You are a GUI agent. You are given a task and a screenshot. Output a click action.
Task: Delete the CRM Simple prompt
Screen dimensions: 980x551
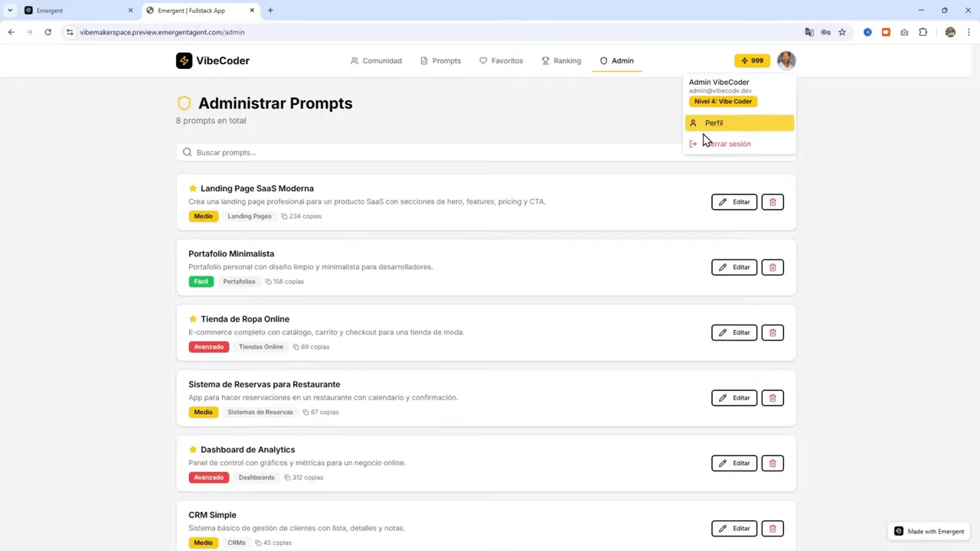tap(773, 528)
